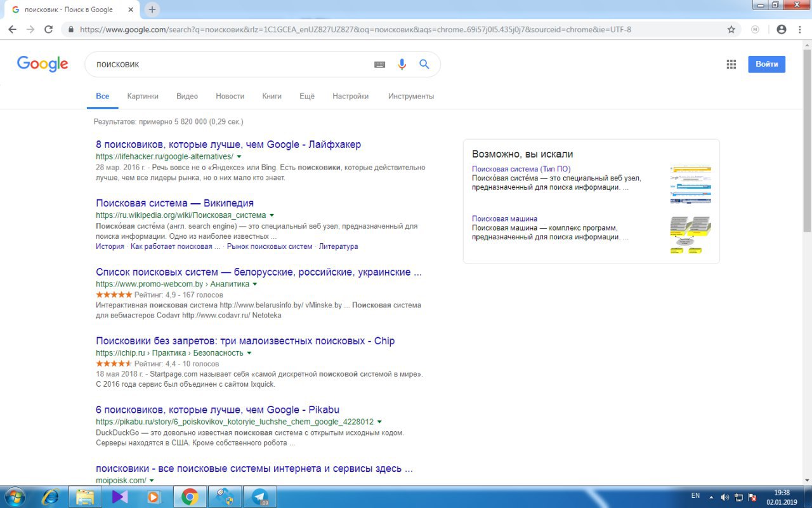Bookmark this page with the star icon
The height and width of the screenshot is (508, 812).
point(731,29)
